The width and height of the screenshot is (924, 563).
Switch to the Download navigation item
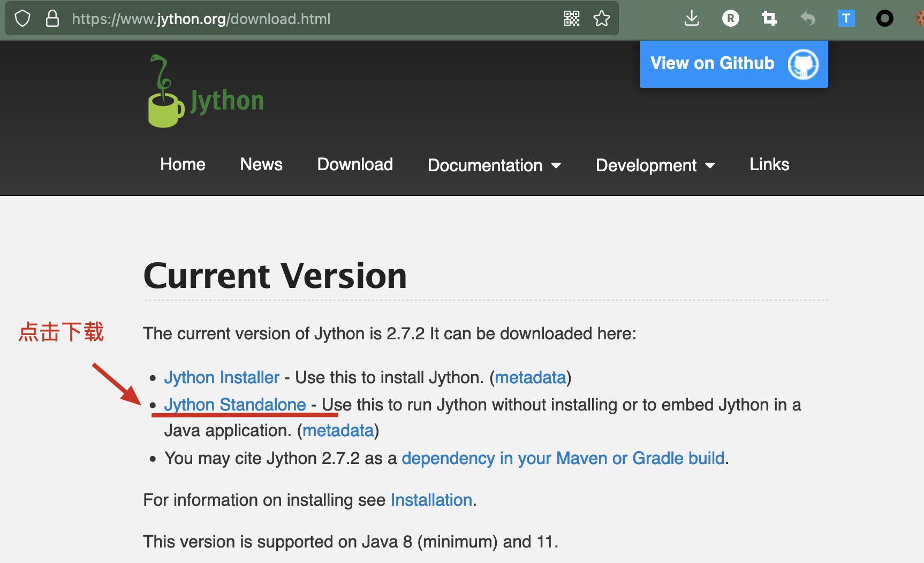(354, 165)
